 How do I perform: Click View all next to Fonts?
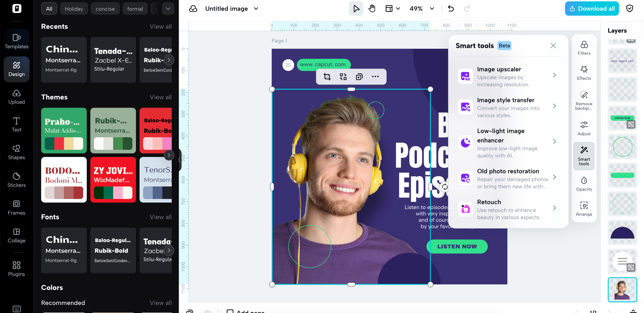pyautogui.click(x=161, y=217)
